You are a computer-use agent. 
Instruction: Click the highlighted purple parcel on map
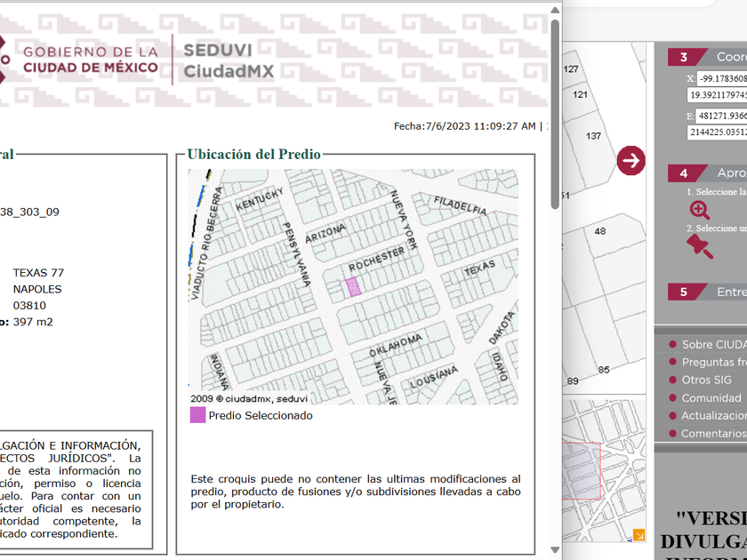353,287
